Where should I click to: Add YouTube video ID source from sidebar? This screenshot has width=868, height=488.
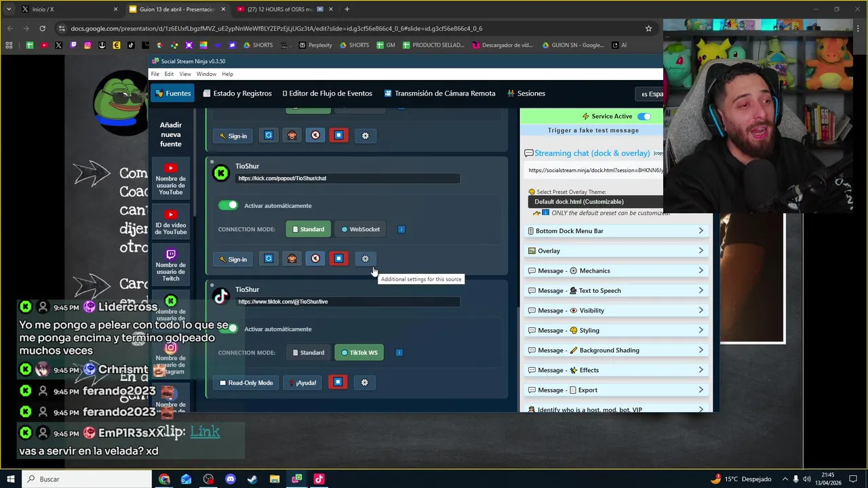coord(171,223)
